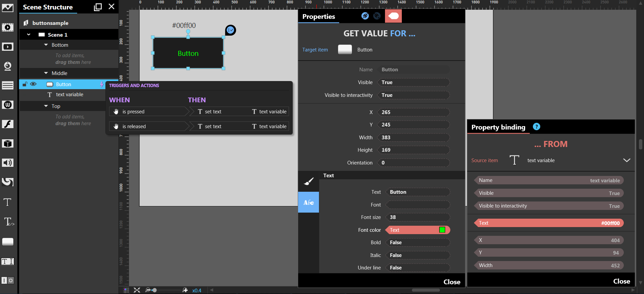
Task: Open the Source item dropdown chevron
Action: 626,160
